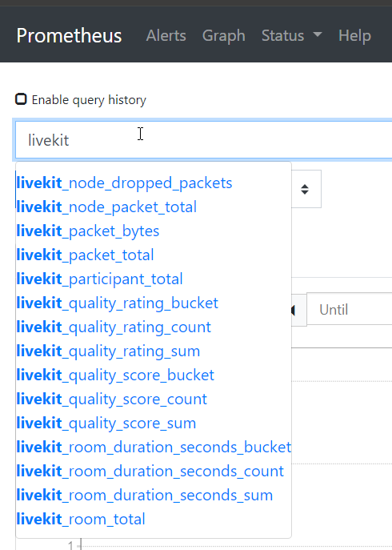Choose livekit_node_packet_total from autocomplete

[x=154, y=207]
